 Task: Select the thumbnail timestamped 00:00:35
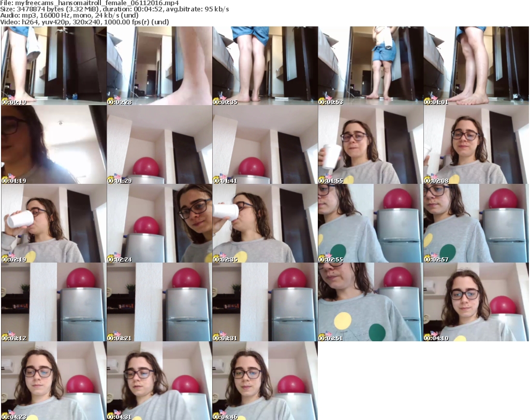pyautogui.click(x=265, y=66)
